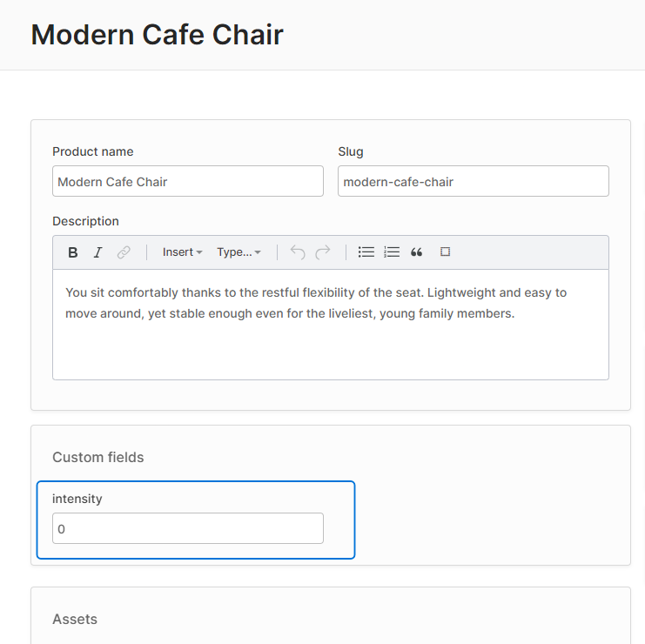
Task: Click the Custom fields section heading
Action: pyautogui.click(x=98, y=457)
